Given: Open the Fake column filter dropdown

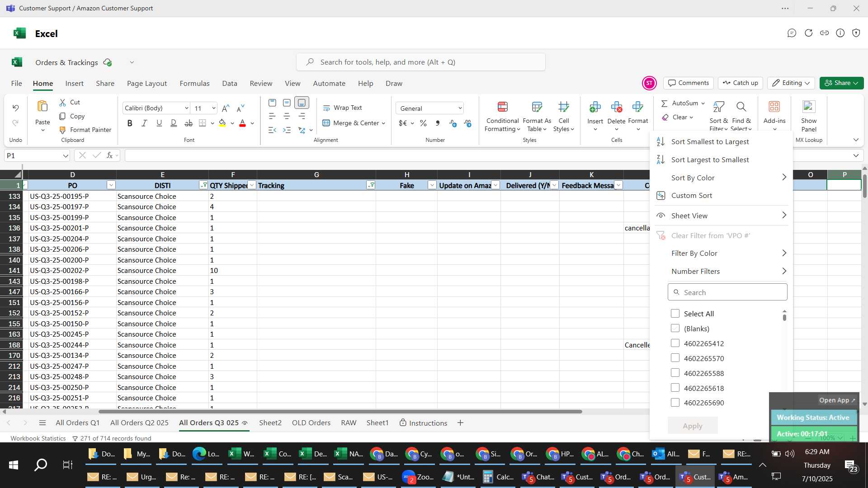Looking at the screenshot, I should pos(432,185).
